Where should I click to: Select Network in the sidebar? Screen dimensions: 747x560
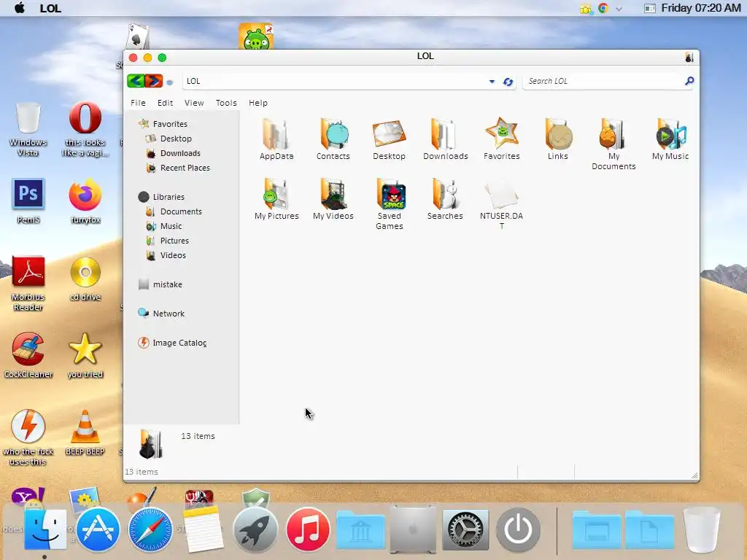click(x=161, y=314)
